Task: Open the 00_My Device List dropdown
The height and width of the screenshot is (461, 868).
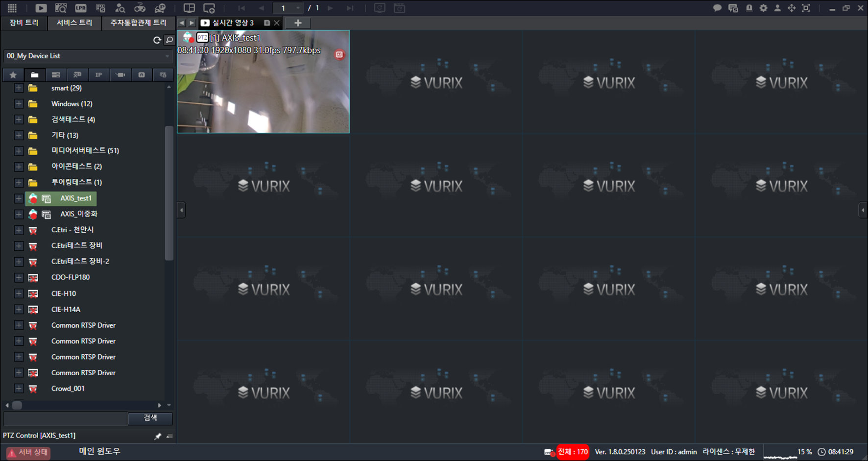Action: pos(88,56)
